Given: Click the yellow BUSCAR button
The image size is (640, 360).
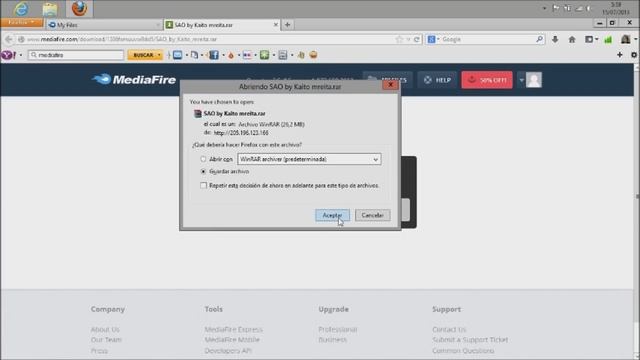Looking at the screenshot, I should pyautogui.click(x=143, y=55).
